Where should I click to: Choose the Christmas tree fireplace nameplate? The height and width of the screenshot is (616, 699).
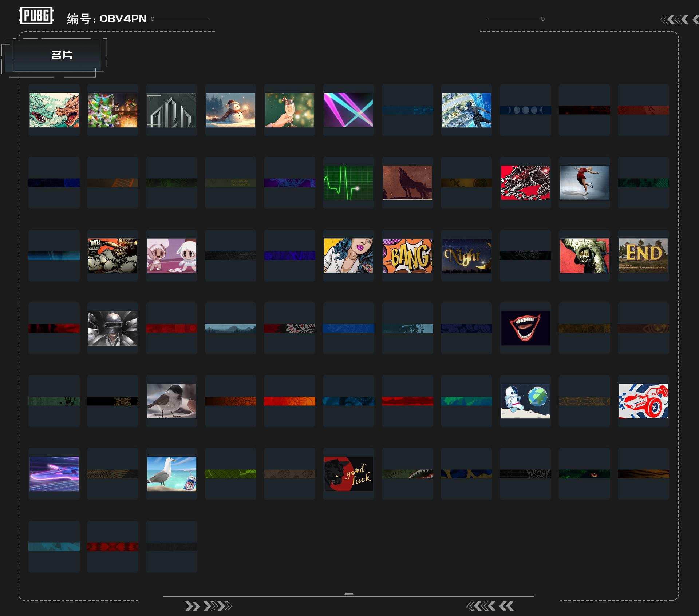(113, 110)
